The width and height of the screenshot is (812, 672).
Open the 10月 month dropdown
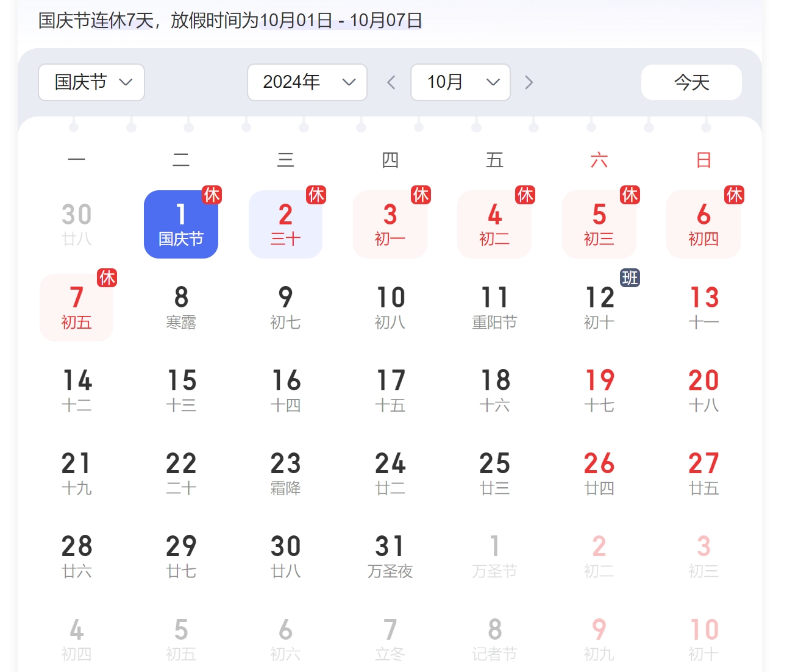coord(461,82)
